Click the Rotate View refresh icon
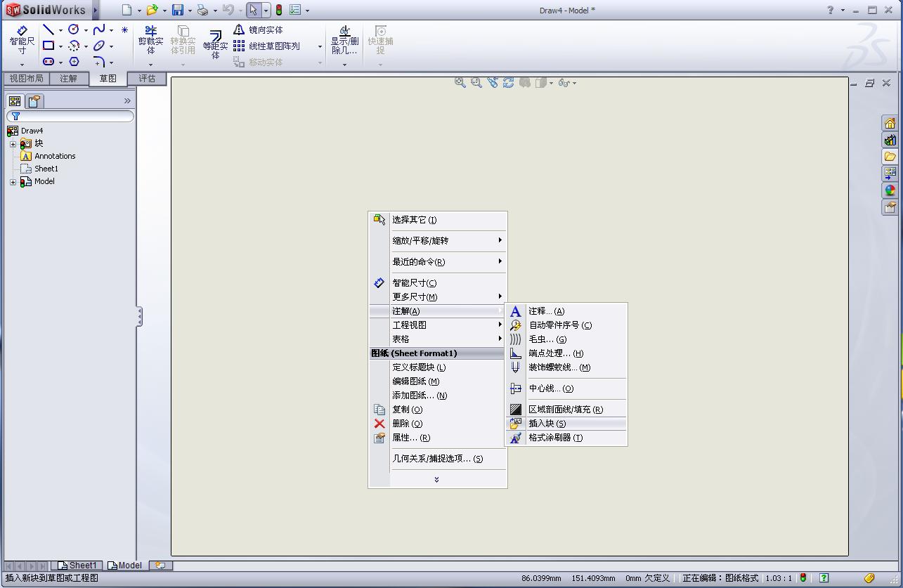 (508, 82)
